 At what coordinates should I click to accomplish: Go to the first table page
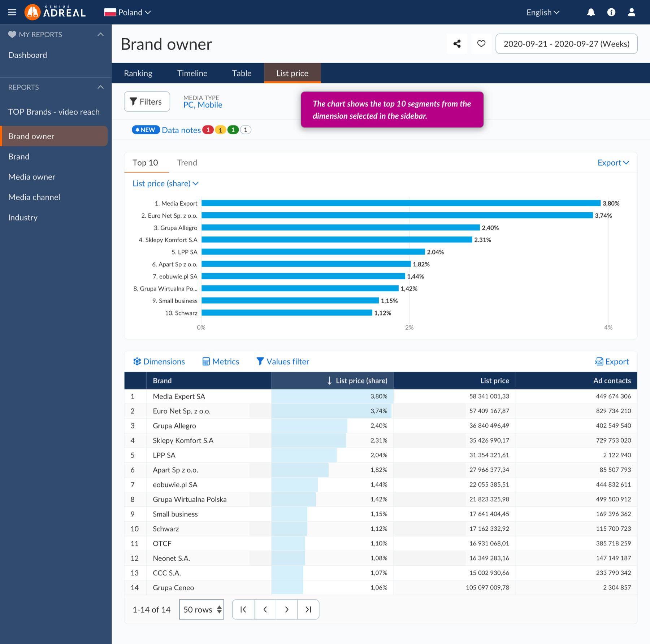(243, 609)
